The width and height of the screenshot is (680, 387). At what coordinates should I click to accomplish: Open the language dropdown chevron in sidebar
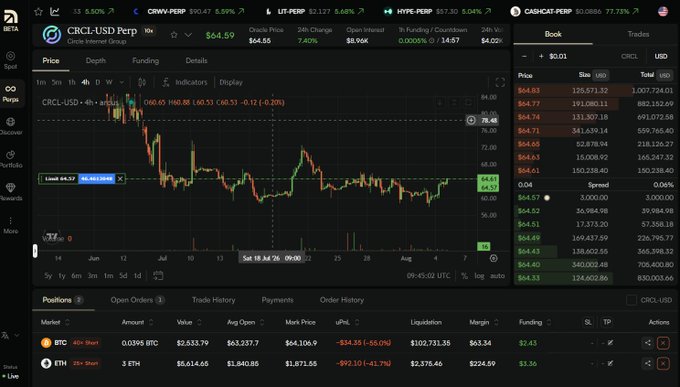[17, 335]
